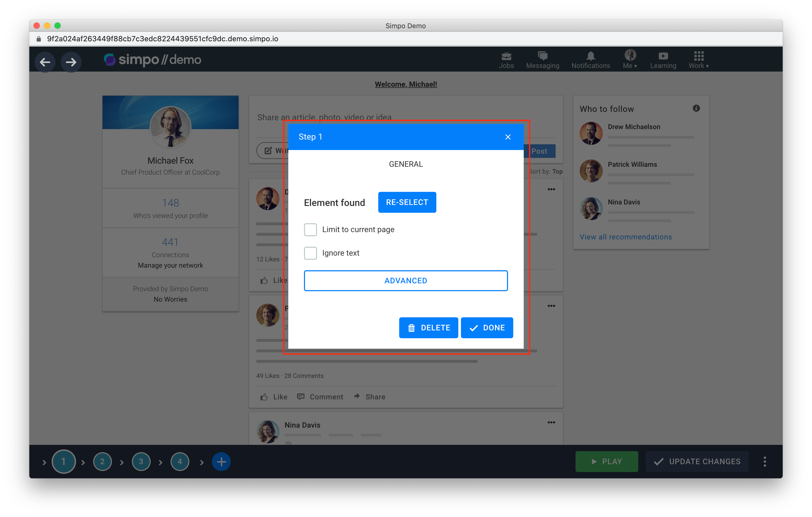Click the back arrow navigation button
Screen dimensions: 812x517
(45, 62)
